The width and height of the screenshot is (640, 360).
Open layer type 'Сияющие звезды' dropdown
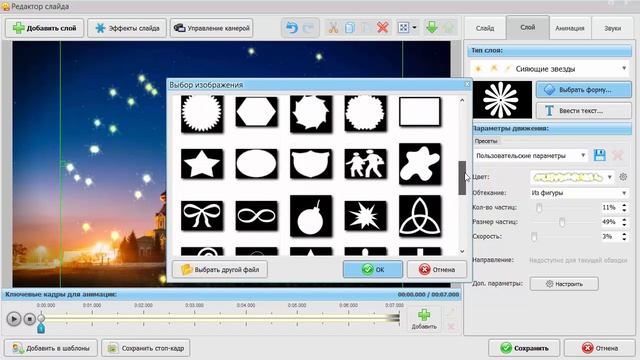point(549,69)
